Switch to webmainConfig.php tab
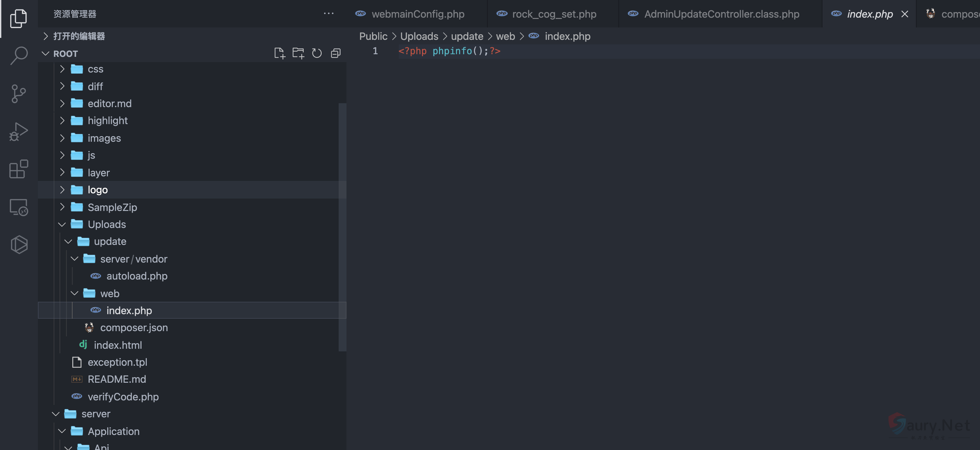Screen dimensions: 980x450 coord(418,14)
